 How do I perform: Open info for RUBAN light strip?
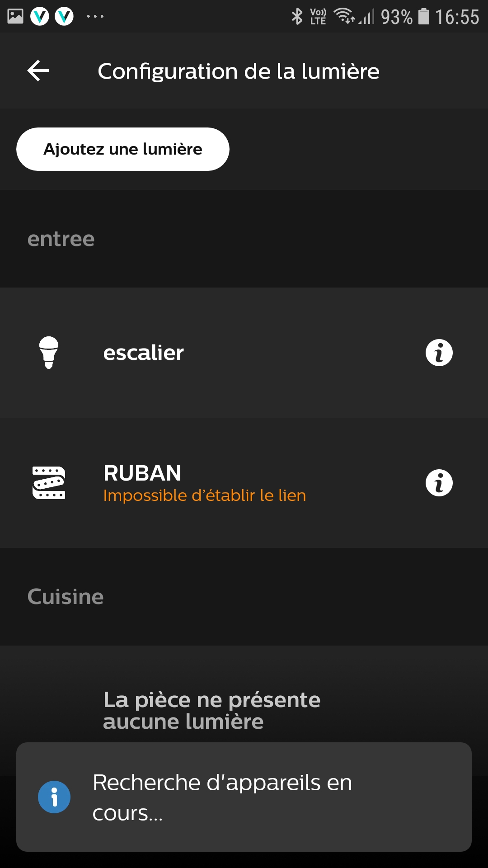click(x=439, y=483)
